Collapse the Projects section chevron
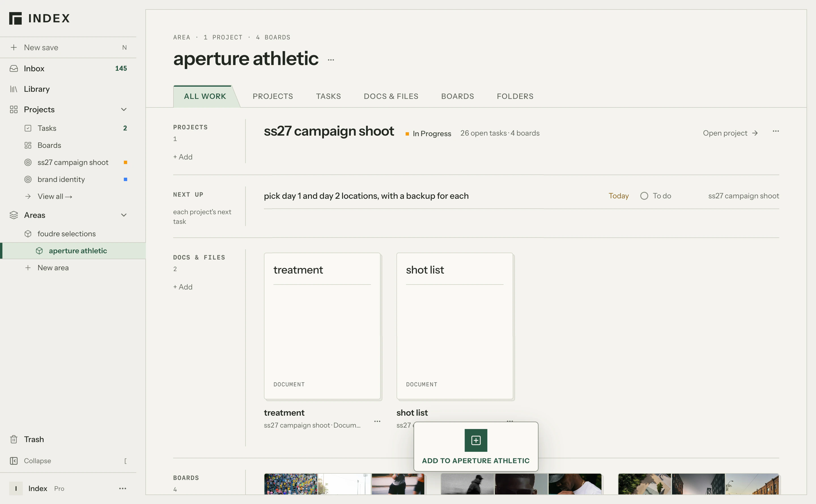The width and height of the screenshot is (816, 504). coord(124,109)
